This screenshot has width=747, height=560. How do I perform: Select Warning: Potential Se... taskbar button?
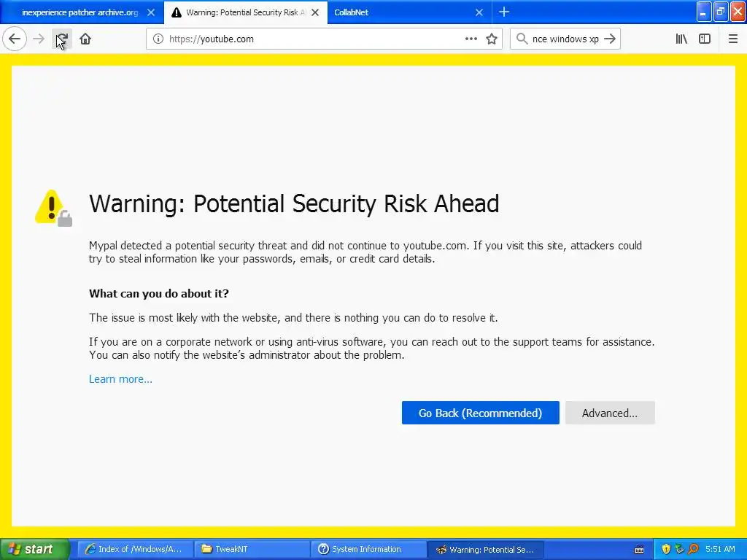click(x=485, y=549)
